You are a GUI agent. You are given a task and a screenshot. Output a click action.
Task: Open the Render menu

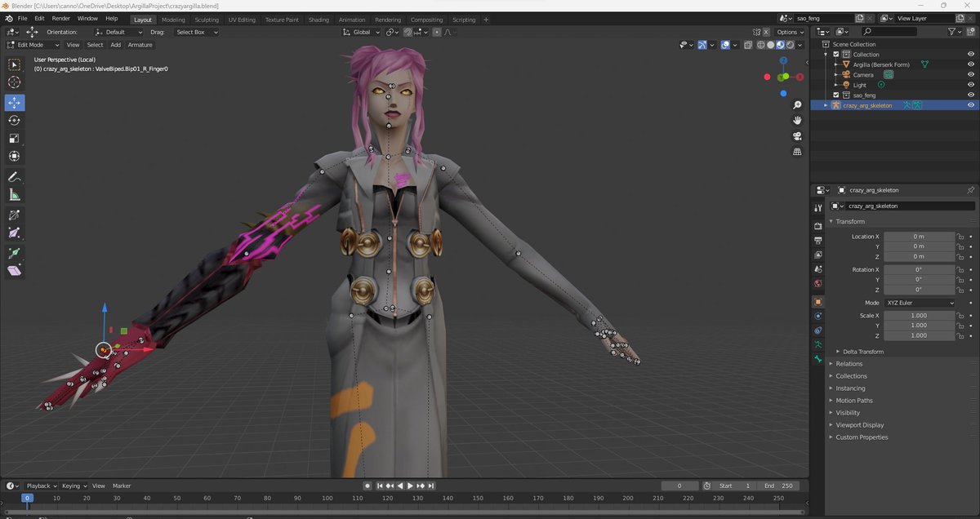(x=60, y=19)
